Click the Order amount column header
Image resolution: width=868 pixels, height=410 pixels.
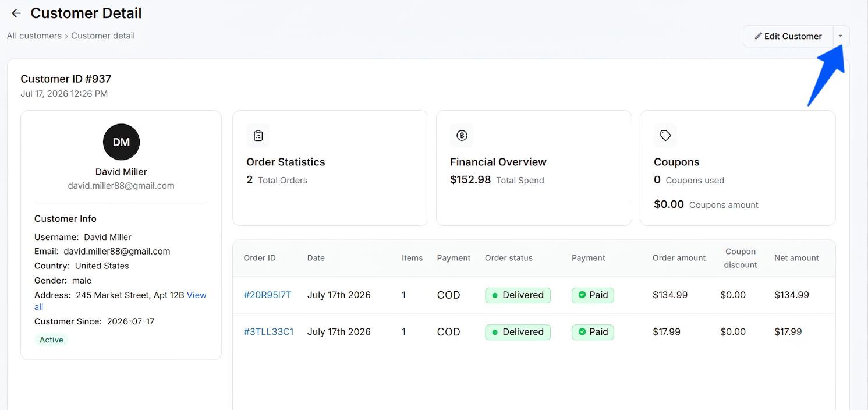tap(679, 258)
